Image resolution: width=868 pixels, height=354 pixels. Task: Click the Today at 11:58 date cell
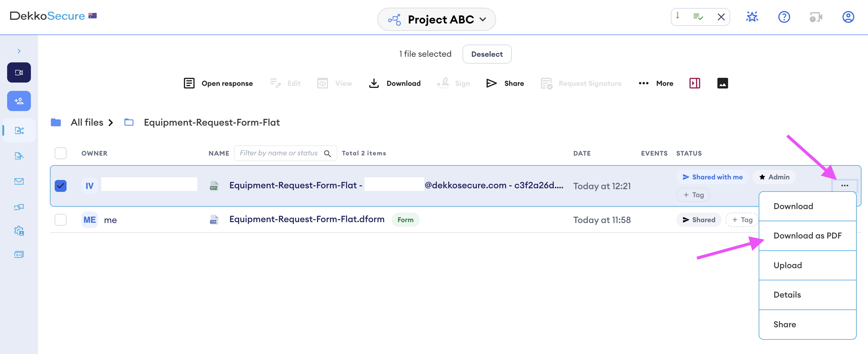602,220
